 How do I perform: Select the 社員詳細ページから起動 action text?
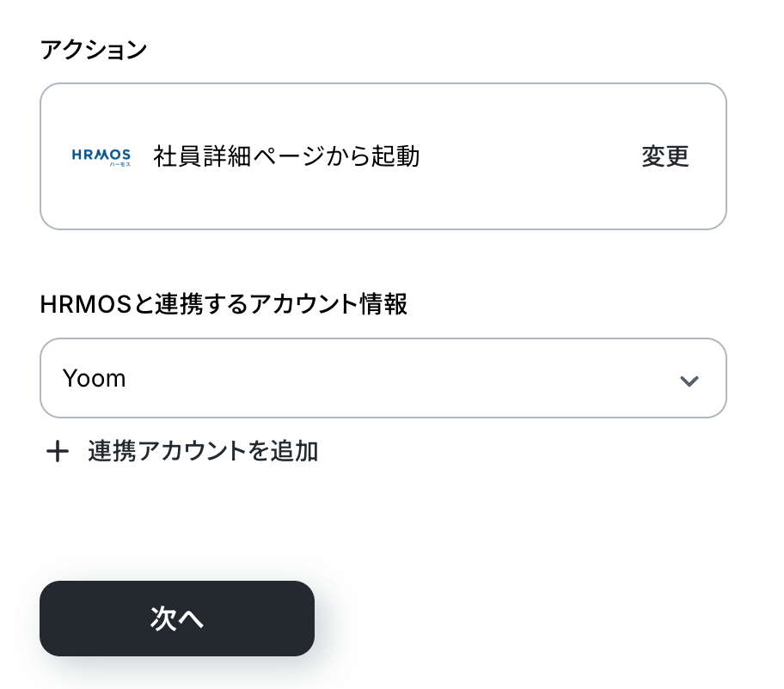[x=286, y=156]
